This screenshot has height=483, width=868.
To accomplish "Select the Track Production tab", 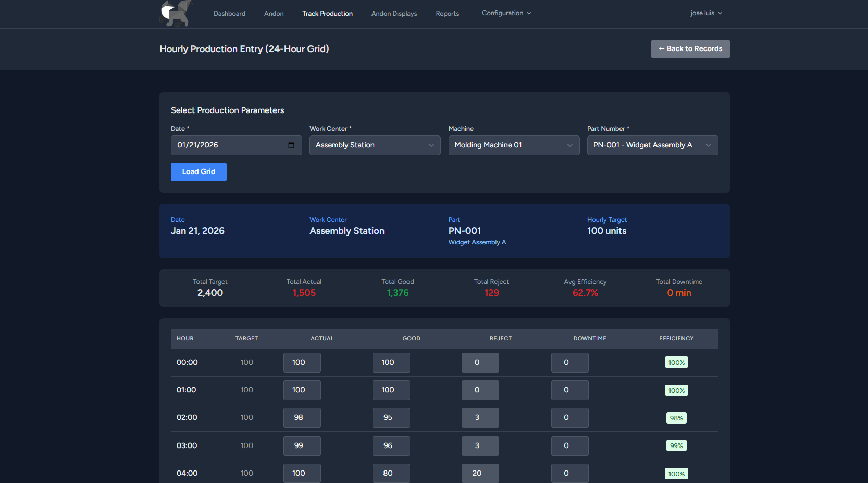I will 327,14.
